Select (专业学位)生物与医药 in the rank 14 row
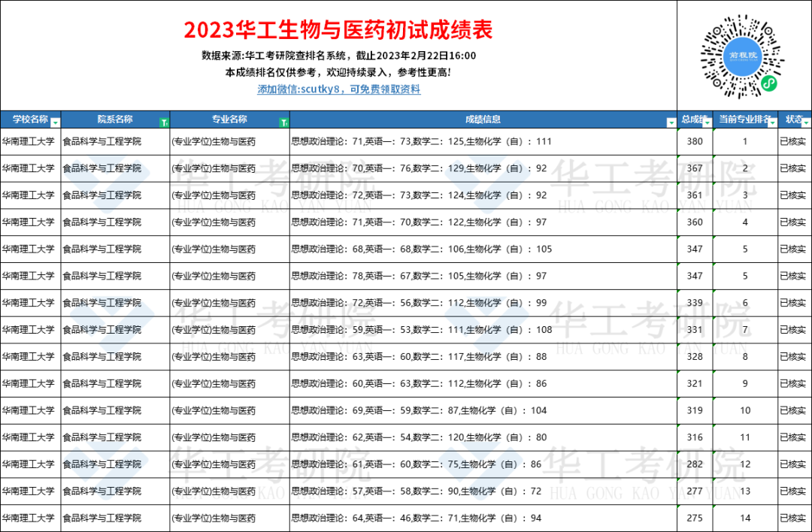The image size is (812, 532). point(229,518)
